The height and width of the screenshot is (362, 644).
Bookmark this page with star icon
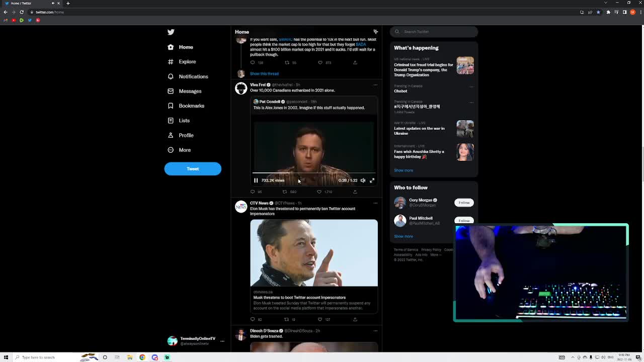coord(598,12)
